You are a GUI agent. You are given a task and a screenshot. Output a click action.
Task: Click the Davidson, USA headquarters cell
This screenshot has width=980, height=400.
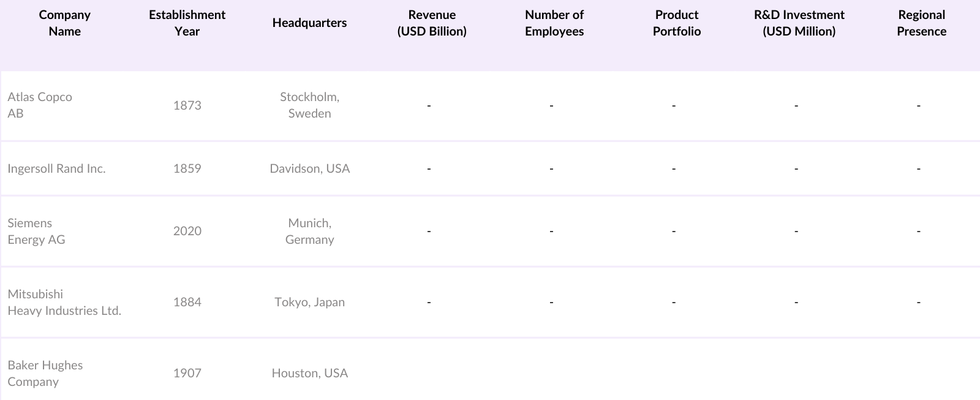pos(309,168)
